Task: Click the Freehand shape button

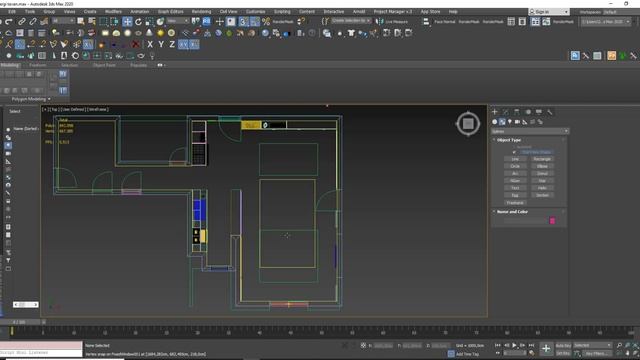Action: click(515, 202)
